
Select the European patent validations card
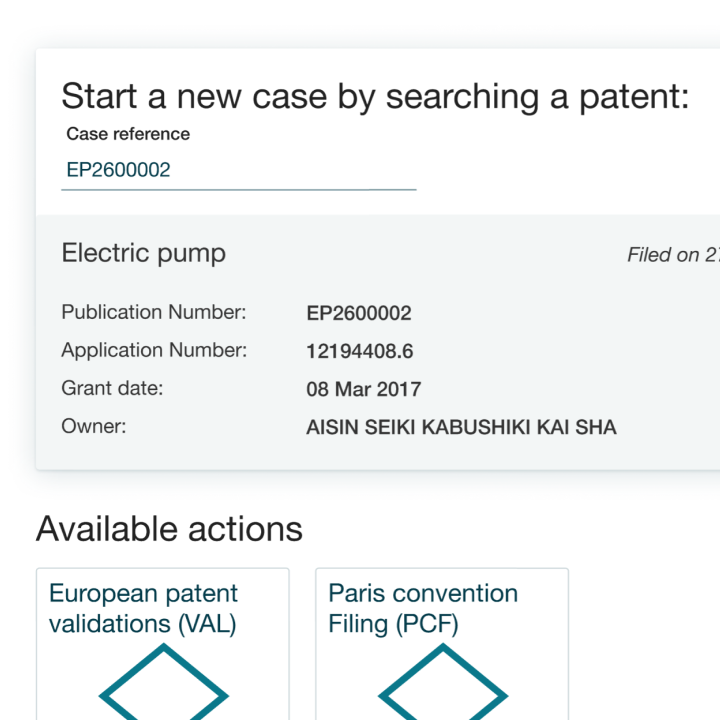point(163,644)
